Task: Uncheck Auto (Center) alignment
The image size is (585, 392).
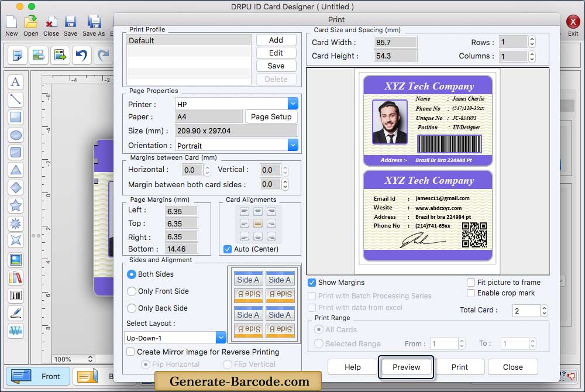Action: pyautogui.click(x=227, y=249)
